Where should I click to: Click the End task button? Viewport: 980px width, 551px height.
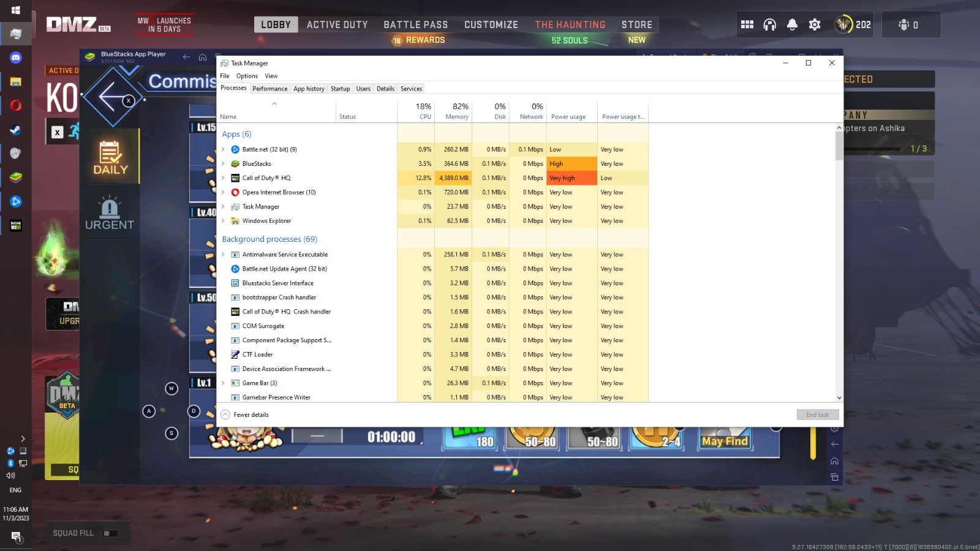[817, 414]
